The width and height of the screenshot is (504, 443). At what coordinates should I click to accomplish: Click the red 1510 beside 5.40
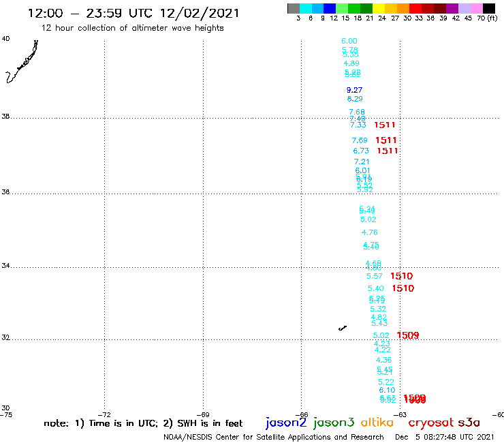click(403, 288)
